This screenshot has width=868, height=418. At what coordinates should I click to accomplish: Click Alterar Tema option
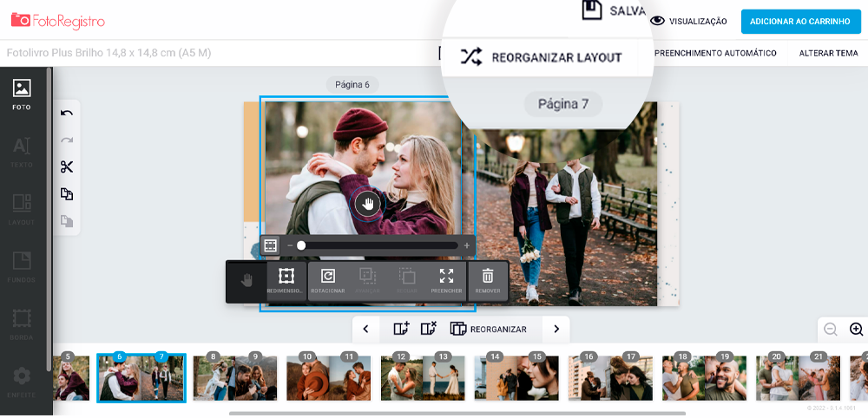(828, 54)
